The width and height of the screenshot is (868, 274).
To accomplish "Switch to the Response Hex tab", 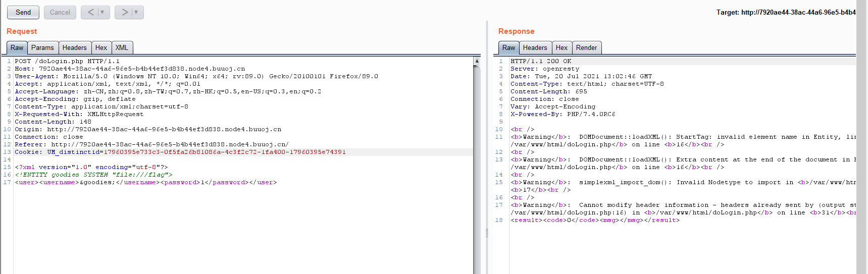I will pos(561,47).
